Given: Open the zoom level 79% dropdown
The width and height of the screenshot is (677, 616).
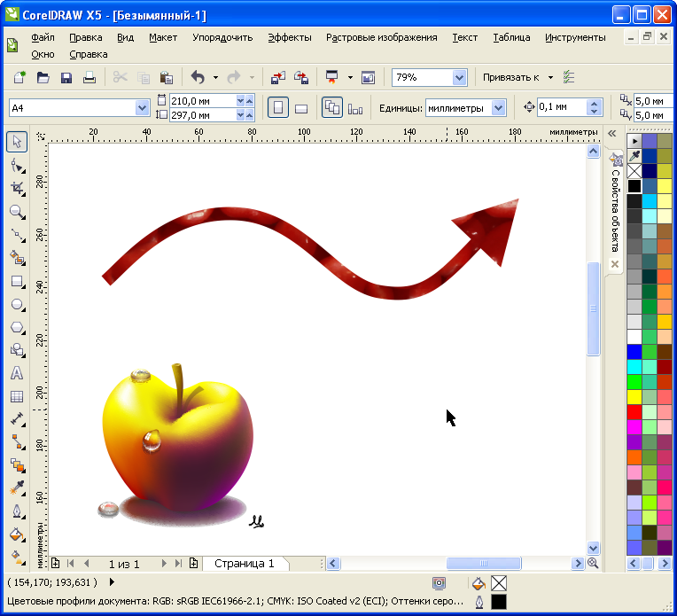Looking at the screenshot, I should tap(459, 78).
